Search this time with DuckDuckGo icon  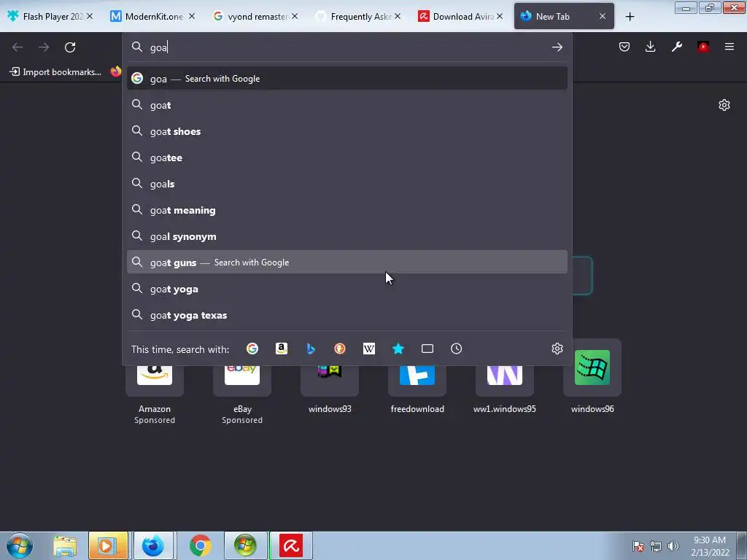(x=340, y=349)
